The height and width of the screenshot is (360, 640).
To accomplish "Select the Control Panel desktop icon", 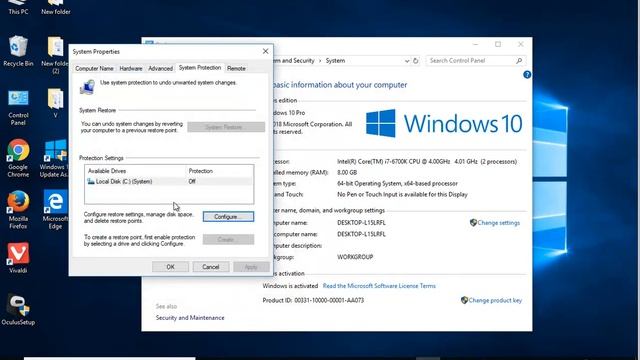I will coord(18,107).
